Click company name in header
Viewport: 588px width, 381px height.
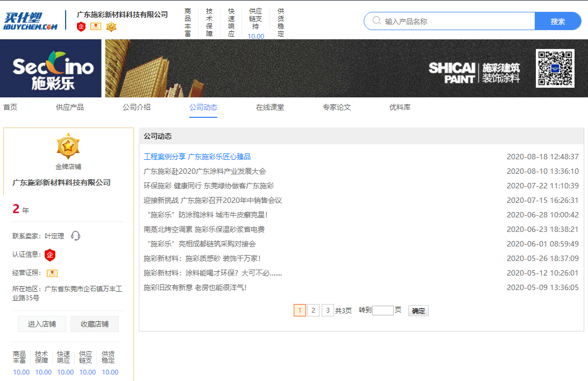point(122,15)
